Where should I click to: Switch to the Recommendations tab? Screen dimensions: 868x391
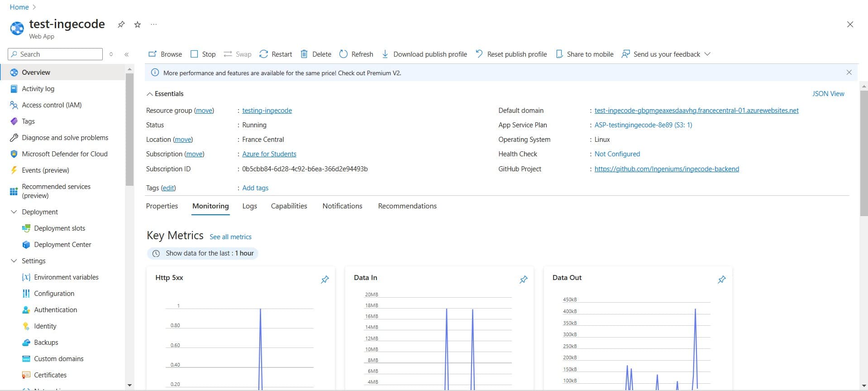[407, 206]
